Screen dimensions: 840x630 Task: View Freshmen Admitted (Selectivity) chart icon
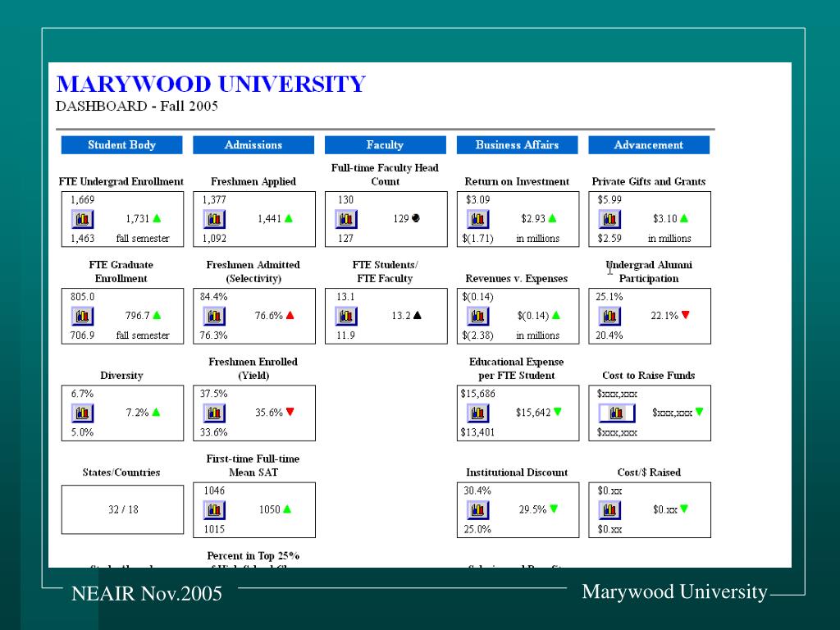coord(214,316)
